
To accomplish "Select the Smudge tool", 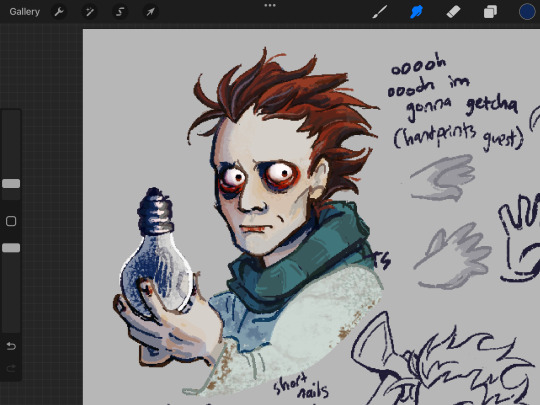I will (x=416, y=12).
